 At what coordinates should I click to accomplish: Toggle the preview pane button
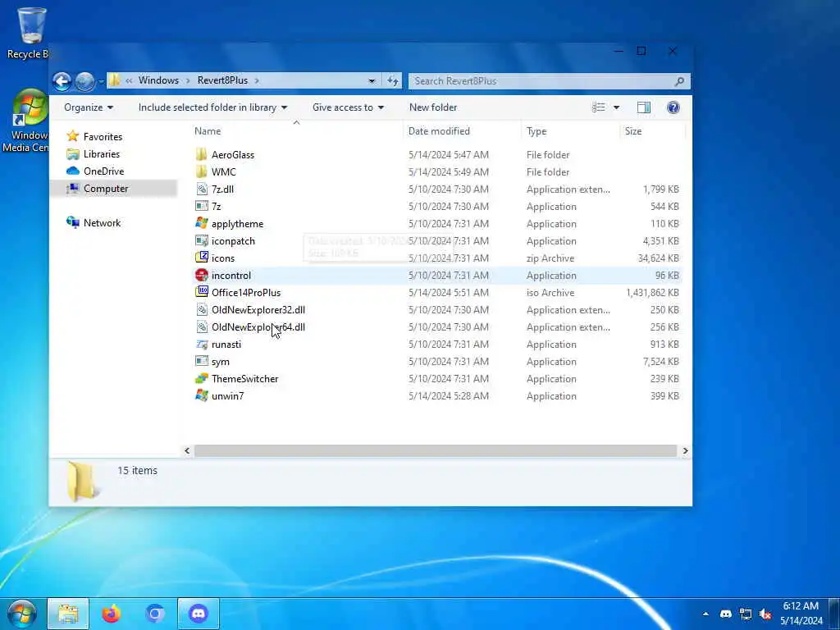[x=644, y=107]
